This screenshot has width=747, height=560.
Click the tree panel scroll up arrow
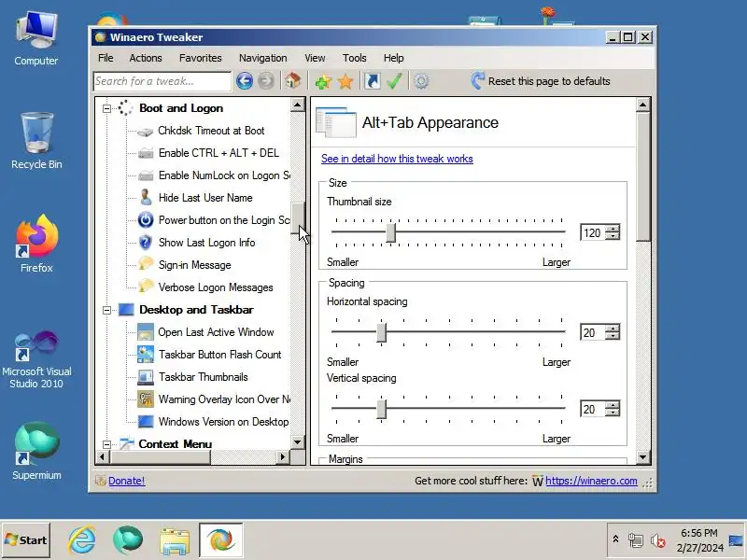point(297,105)
